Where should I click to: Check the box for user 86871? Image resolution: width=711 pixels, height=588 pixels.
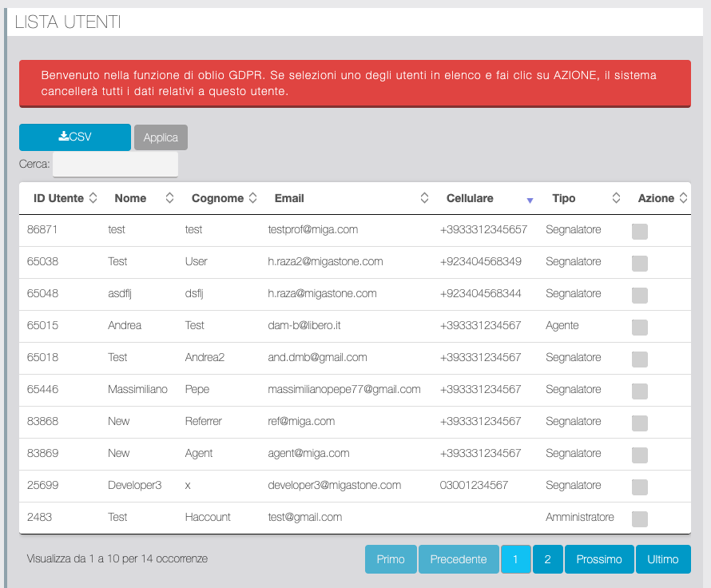640,232
